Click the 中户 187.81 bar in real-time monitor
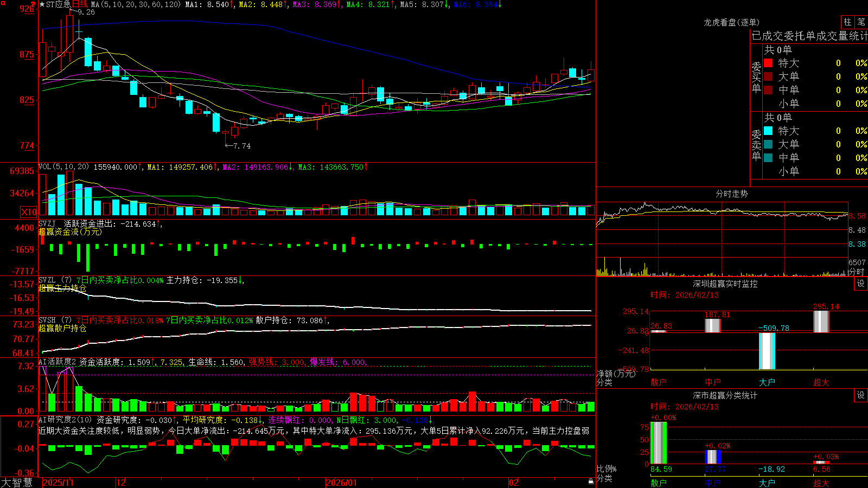 (713, 325)
